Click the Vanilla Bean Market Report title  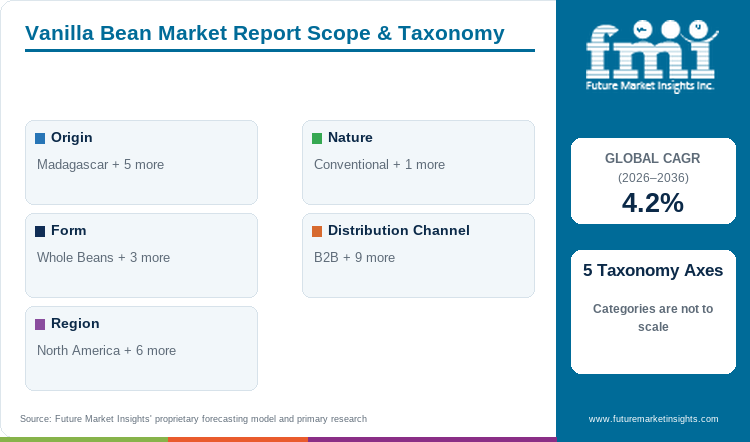(x=265, y=33)
